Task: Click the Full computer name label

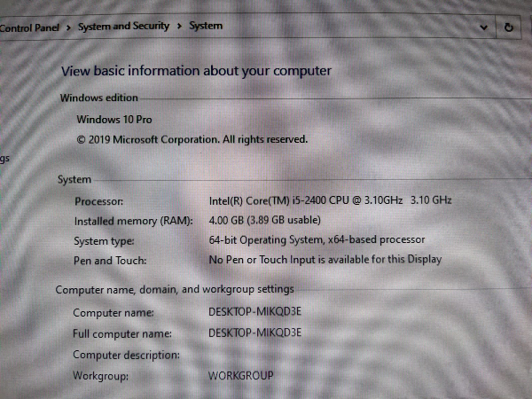Action: click(122, 334)
